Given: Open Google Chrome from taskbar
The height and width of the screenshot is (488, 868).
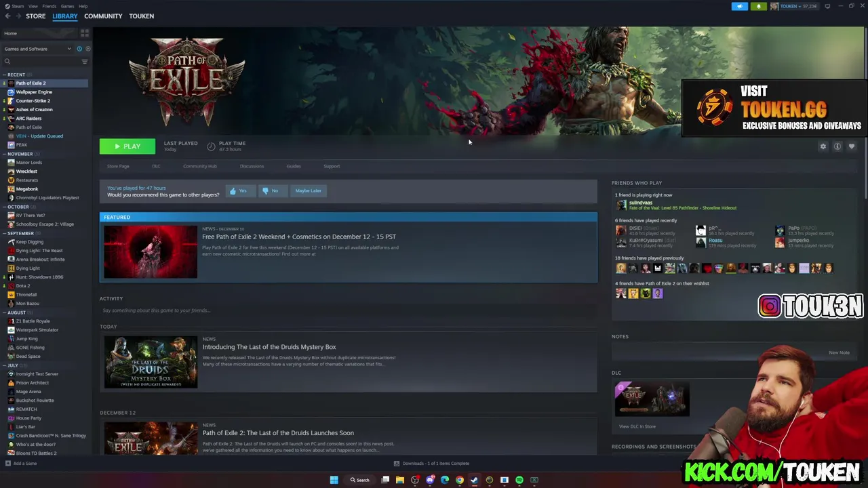Looking at the screenshot, I should [460, 480].
